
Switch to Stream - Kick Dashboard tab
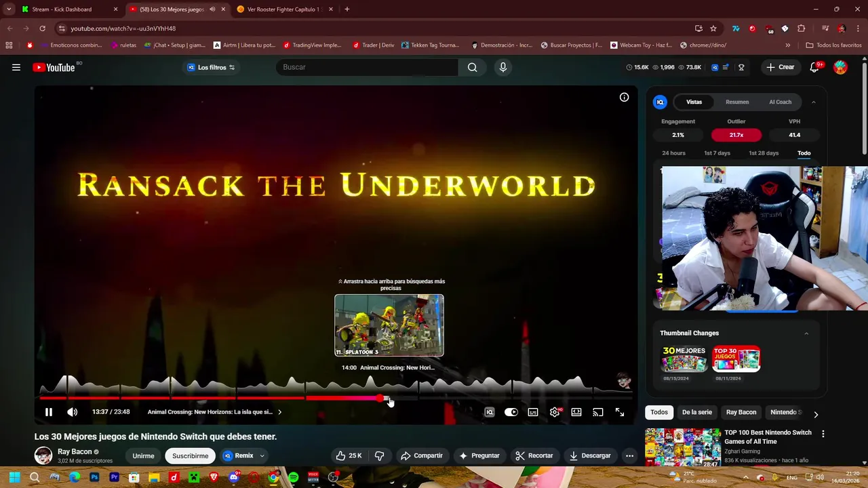[x=68, y=9]
